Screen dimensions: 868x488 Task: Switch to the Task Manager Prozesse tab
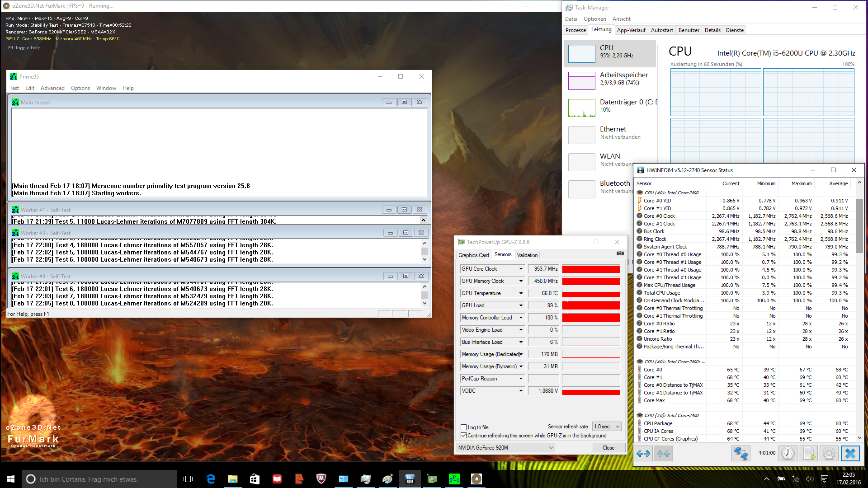576,30
